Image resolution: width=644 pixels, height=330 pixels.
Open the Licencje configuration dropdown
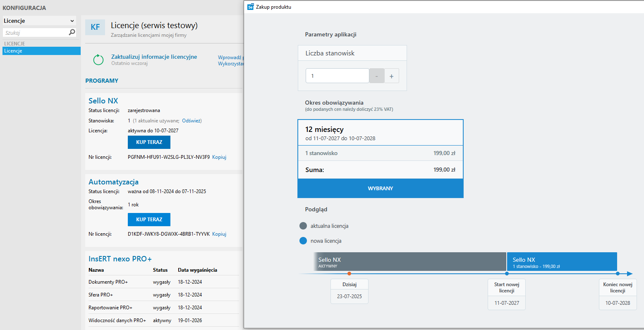point(39,21)
